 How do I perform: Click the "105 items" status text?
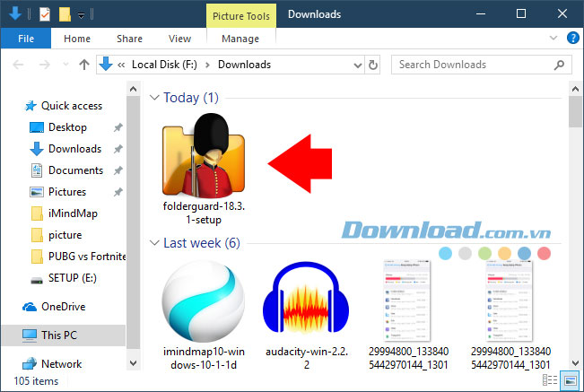point(36,381)
